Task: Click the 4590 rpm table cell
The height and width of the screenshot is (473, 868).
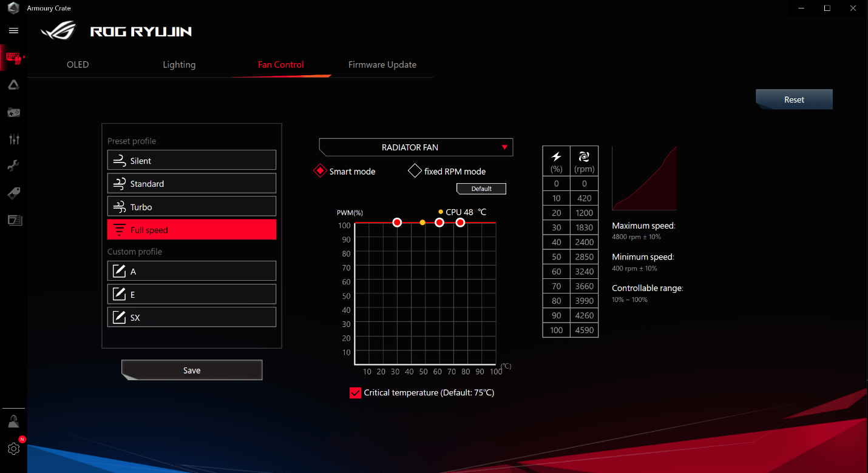Action: click(584, 330)
